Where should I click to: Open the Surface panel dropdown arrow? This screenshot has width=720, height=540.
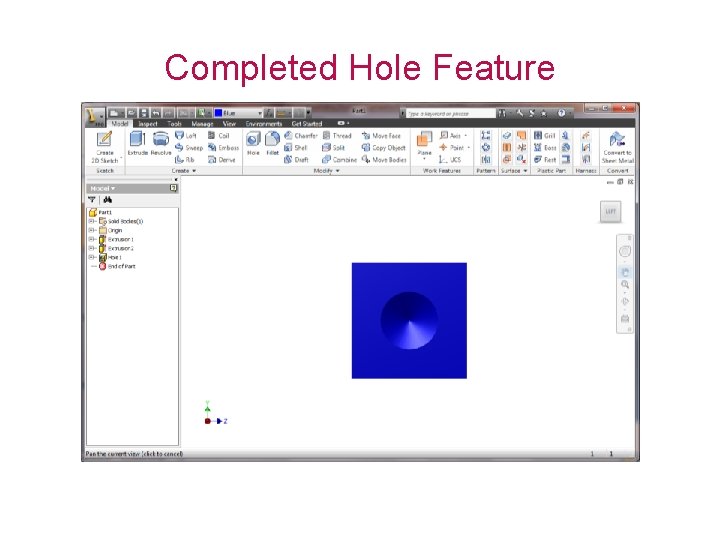pos(525,171)
